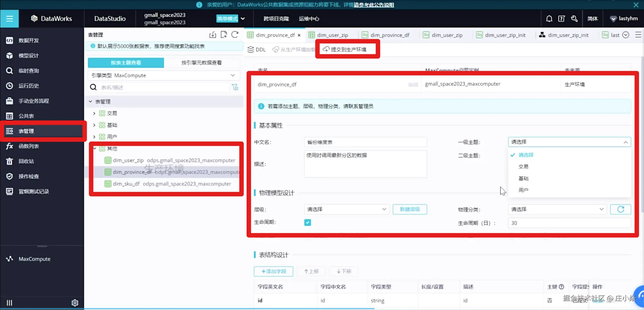Open the 层级 dropdown
The image size is (644, 310).
click(x=346, y=209)
